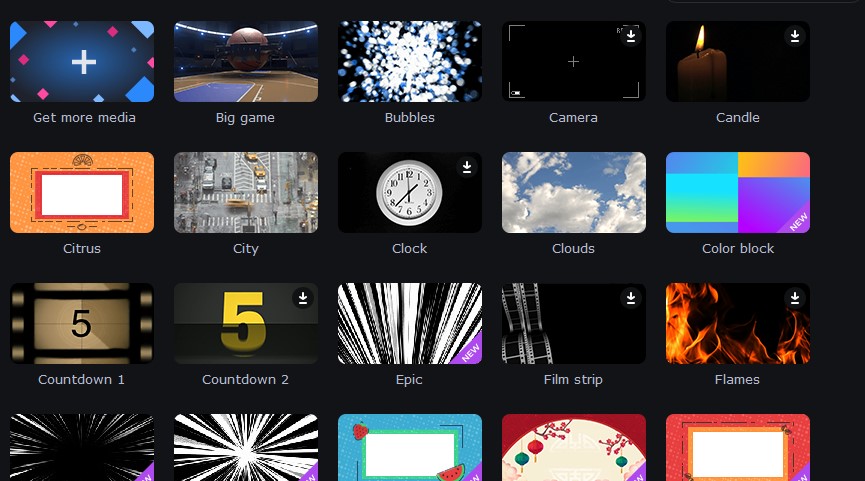
Task: Click the download icon on Camera thumbnail
Action: click(631, 36)
